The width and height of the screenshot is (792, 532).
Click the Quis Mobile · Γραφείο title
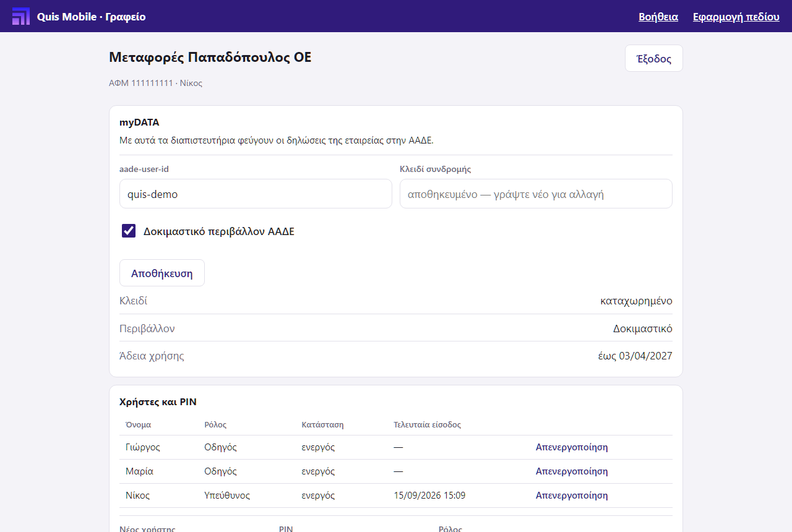[92, 17]
